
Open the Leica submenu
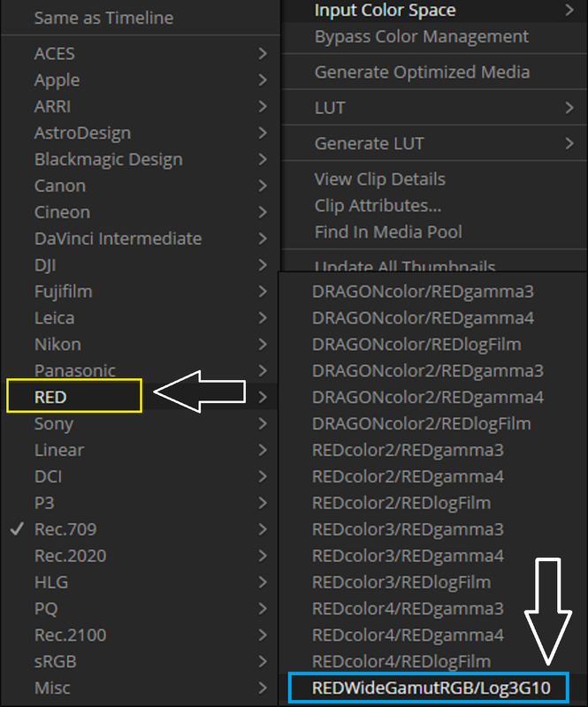(x=140, y=318)
